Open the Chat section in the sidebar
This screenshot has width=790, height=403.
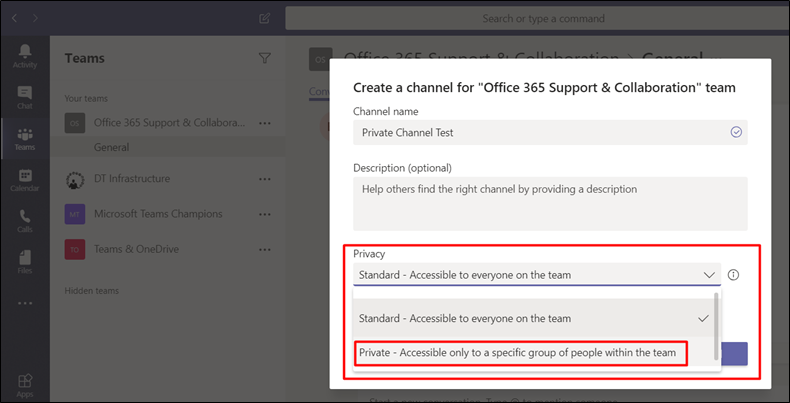25,97
